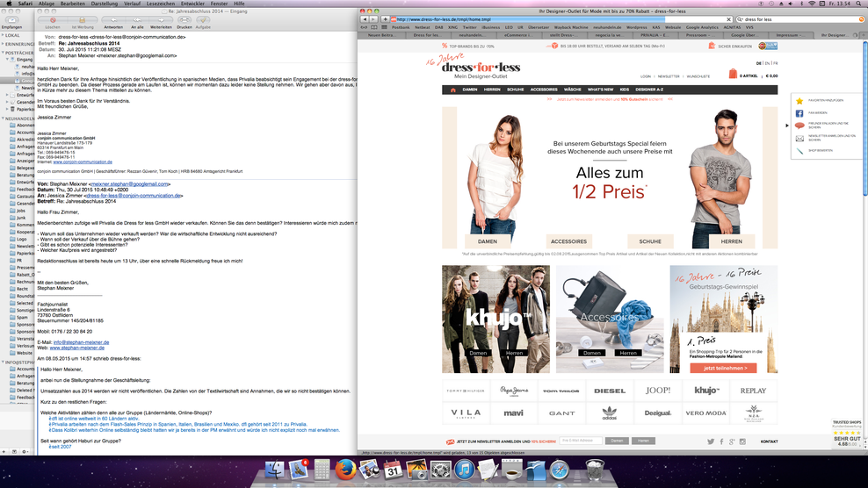
Task: Open Top Sites grid icon in bookmarks bar
Action: [384, 27]
